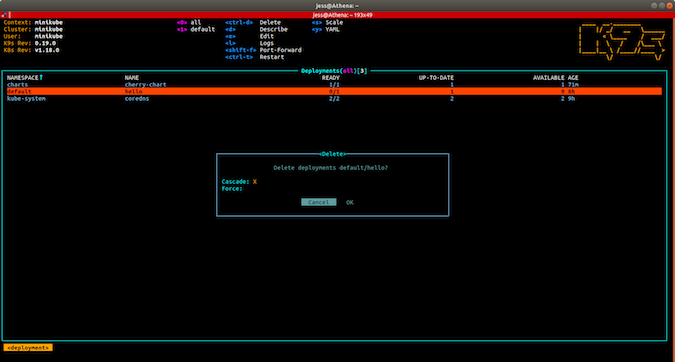The height and width of the screenshot is (362, 675).
Task: Click the K8s Rev v1.18.0 value
Action: pyautogui.click(x=47, y=50)
